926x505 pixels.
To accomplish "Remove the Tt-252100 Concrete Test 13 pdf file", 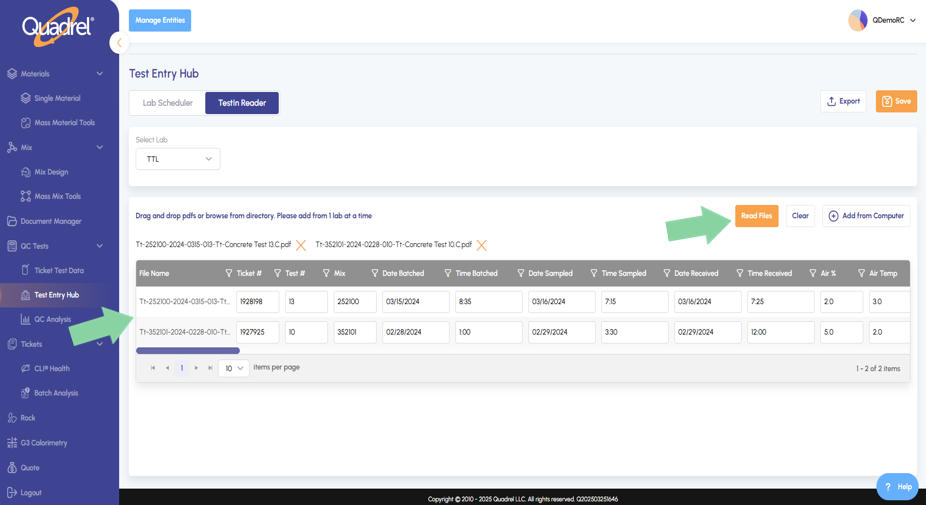I will point(301,245).
